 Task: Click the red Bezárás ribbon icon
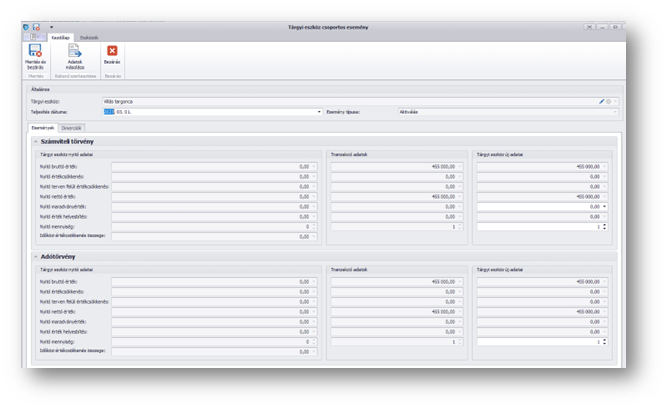click(112, 50)
